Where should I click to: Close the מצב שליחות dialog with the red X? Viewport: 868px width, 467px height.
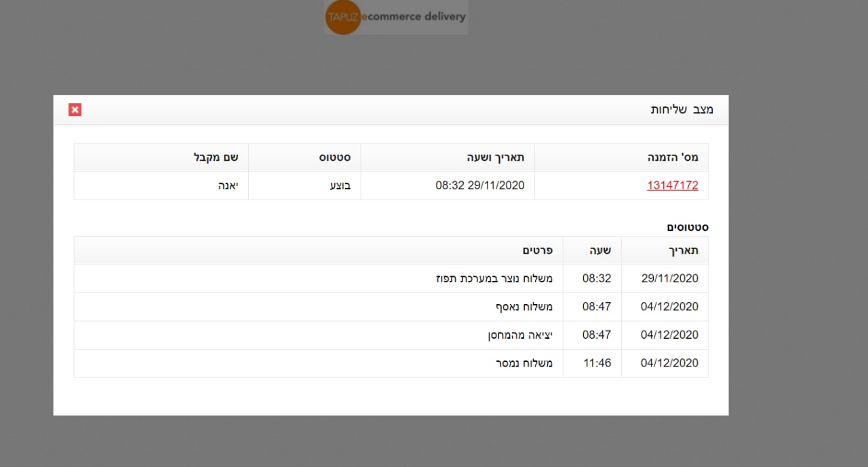(x=75, y=110)
